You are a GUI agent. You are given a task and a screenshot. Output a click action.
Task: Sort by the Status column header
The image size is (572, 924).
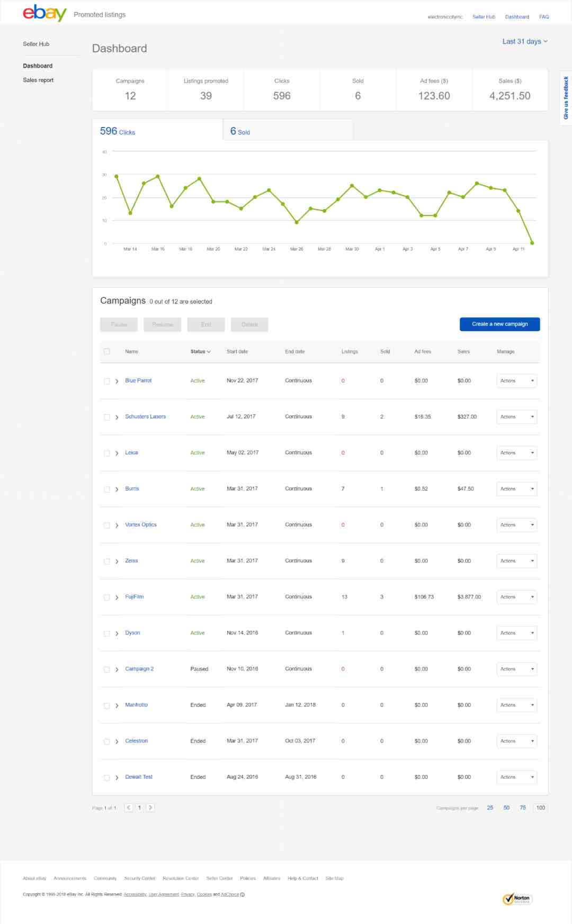[201, 351]
